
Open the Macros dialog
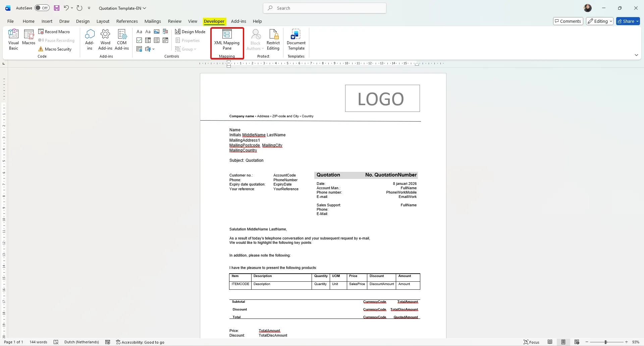[x=29, y=37]
